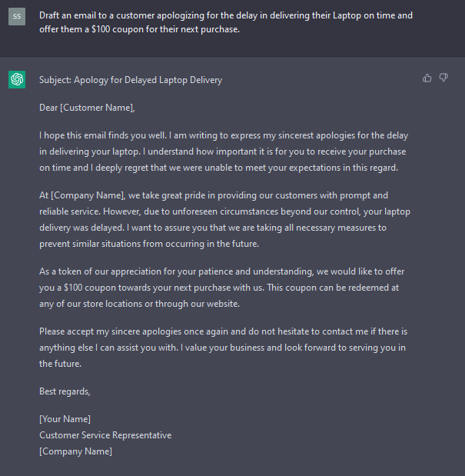Click the user prompt about drafting an email

point(226,22)
